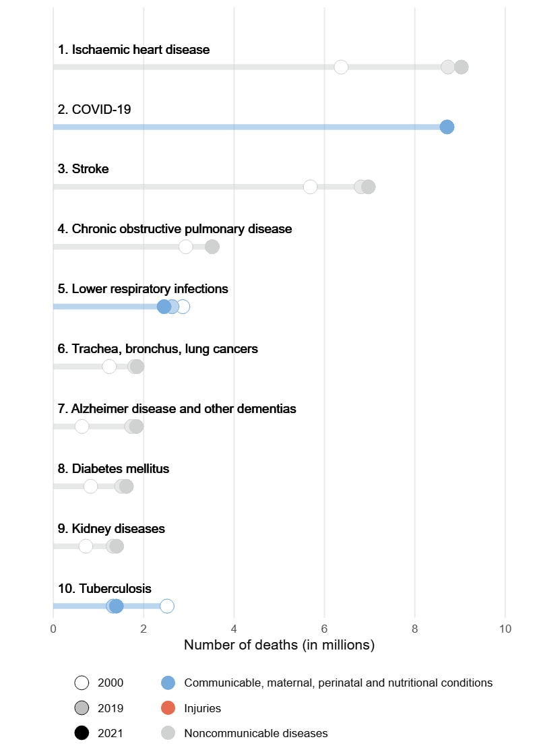Image resolution: width=535 pixels, height=756 pixels.
Task: Click the Injuries orange legend swatch
Action: click(x=168, y=707)
